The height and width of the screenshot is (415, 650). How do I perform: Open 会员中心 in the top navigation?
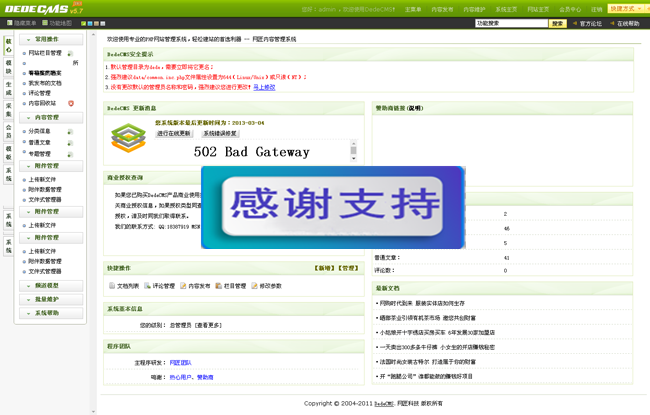[570, 9]
